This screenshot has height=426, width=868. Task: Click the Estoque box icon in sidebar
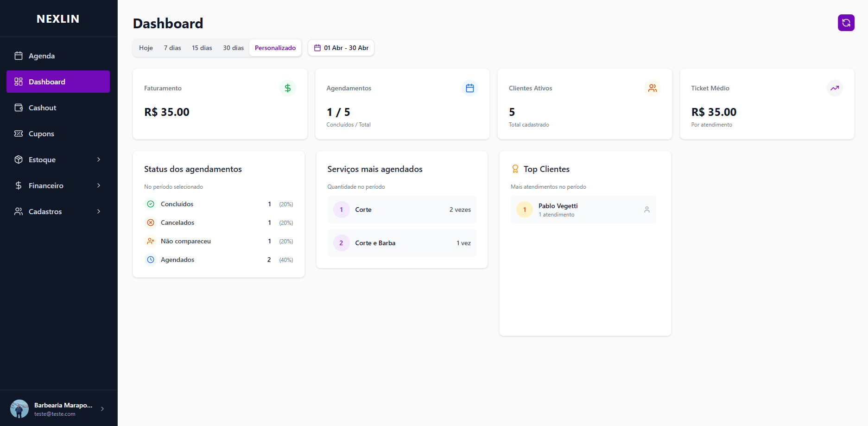coord(19,159)
